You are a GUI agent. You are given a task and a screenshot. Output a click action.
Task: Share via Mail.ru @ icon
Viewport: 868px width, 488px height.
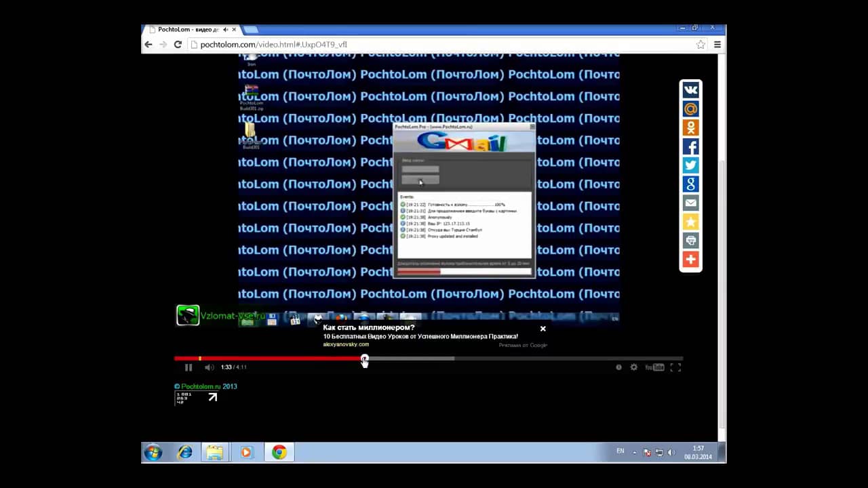coord(690,109)
